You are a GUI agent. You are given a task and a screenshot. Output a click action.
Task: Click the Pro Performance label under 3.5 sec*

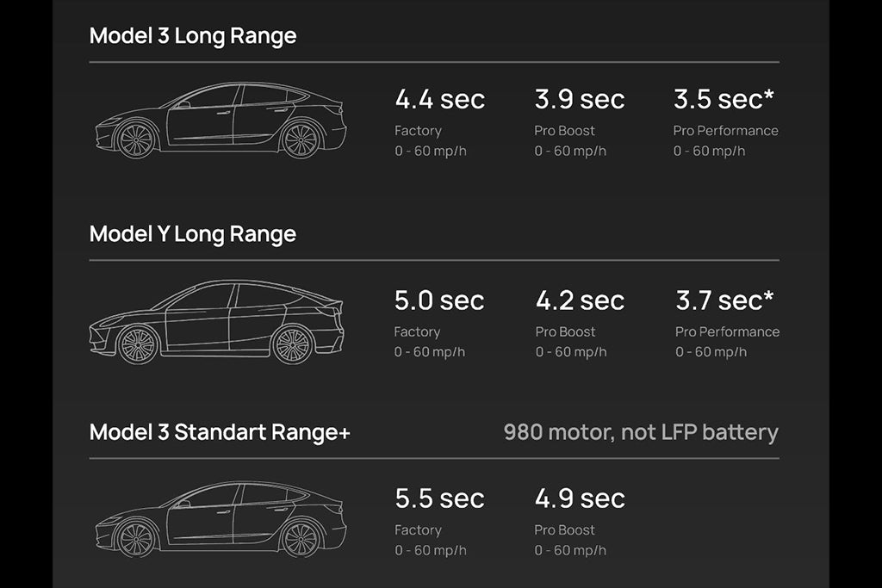[x=725, y=131]
